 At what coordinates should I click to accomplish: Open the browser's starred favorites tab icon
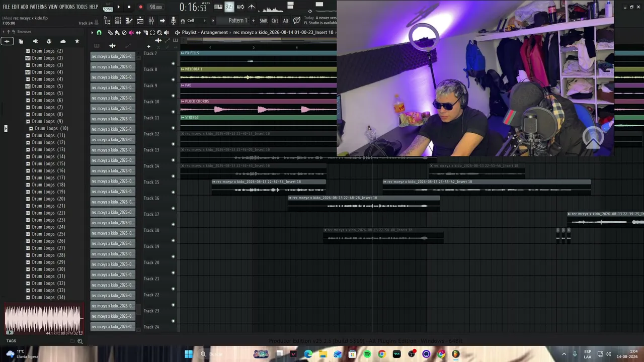click(77, 41)
